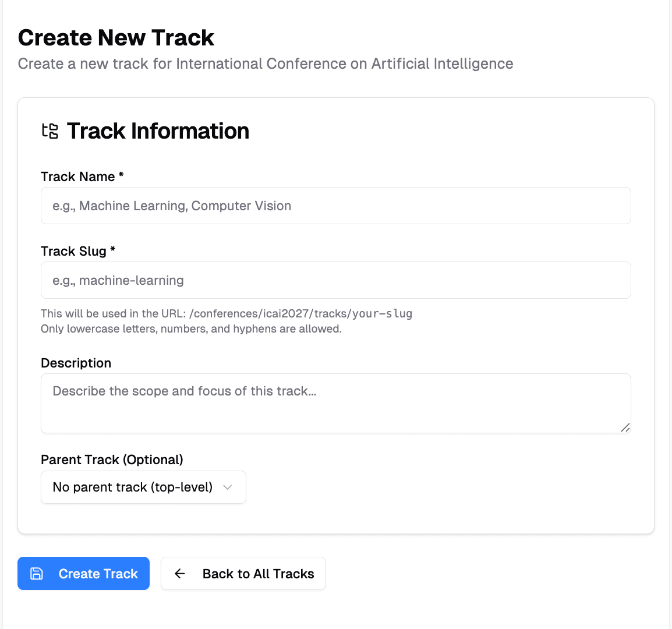Click the save icon in Create Track button

(x=37, y=574)
